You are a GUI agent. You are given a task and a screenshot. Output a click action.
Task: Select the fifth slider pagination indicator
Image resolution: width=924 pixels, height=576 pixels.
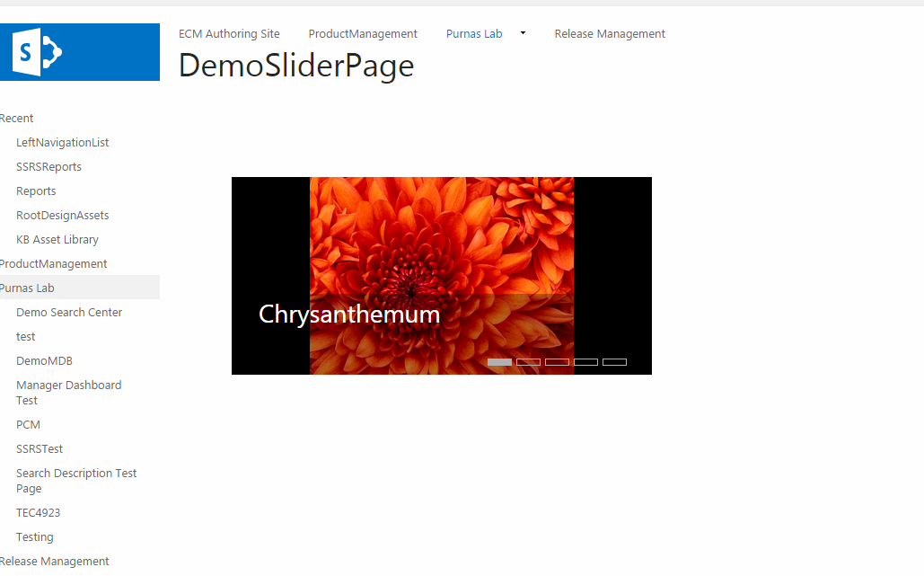tap(614, 361)
